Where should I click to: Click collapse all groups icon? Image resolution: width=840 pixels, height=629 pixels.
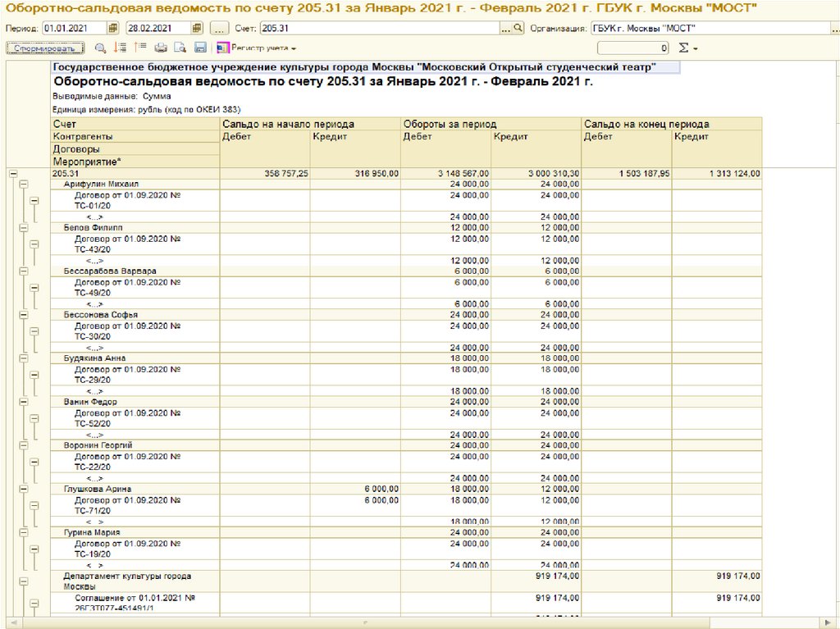coord(140,49)
